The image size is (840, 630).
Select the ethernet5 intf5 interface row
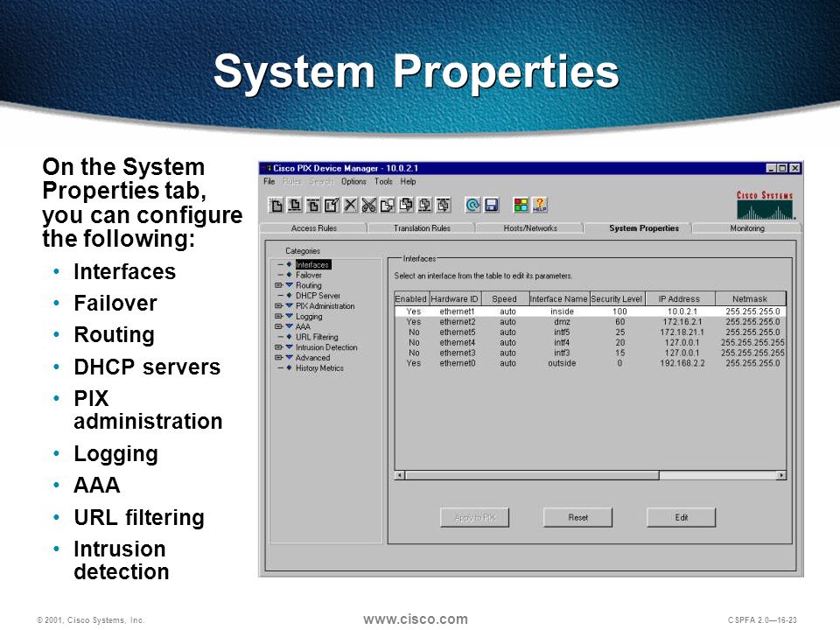(590, 332)
